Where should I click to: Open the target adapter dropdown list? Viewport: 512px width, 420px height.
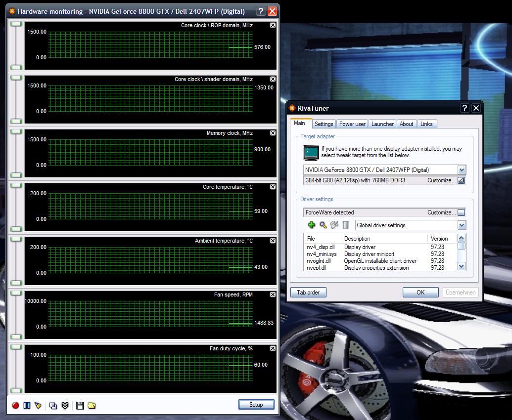click(x=462, y=170)
